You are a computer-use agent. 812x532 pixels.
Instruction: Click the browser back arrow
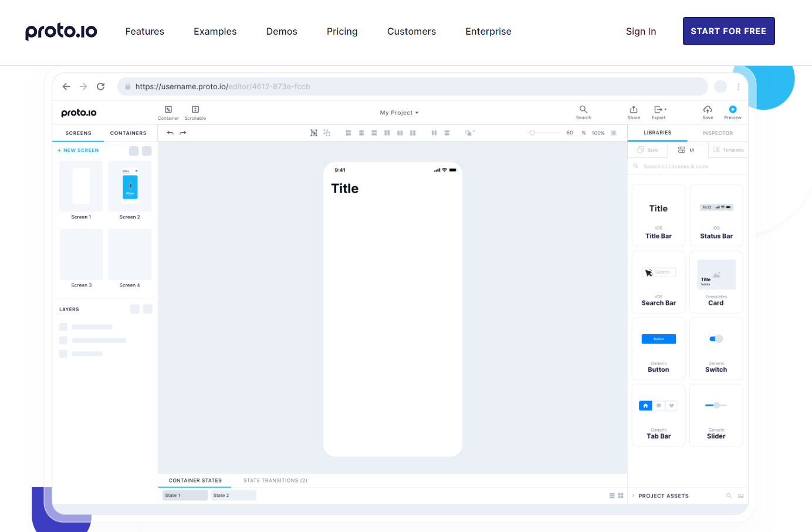pos(66,86)
